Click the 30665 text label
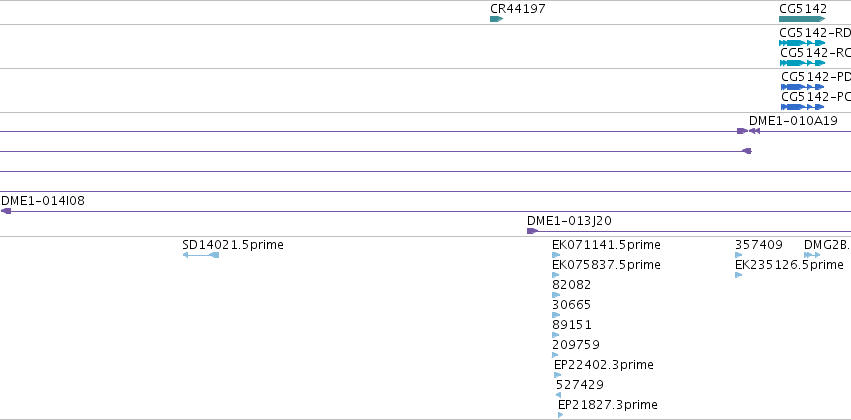Screen dimensions: 851x420 coord(571,305)
